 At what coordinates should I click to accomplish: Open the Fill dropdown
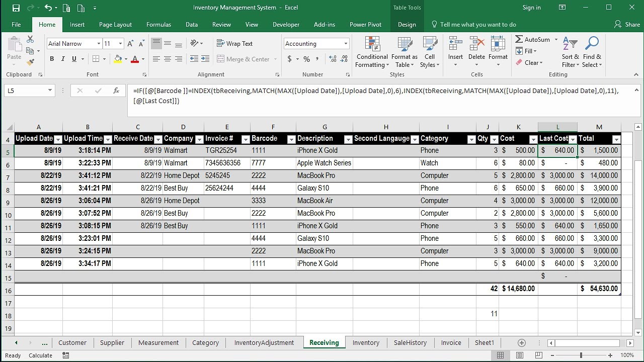point(526,51)
